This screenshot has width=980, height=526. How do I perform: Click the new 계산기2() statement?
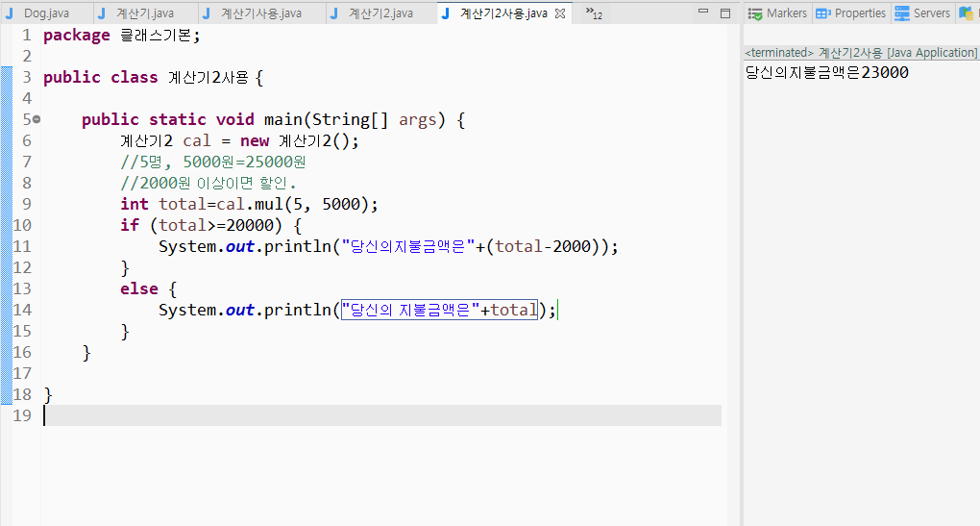[x=300, y=140]
